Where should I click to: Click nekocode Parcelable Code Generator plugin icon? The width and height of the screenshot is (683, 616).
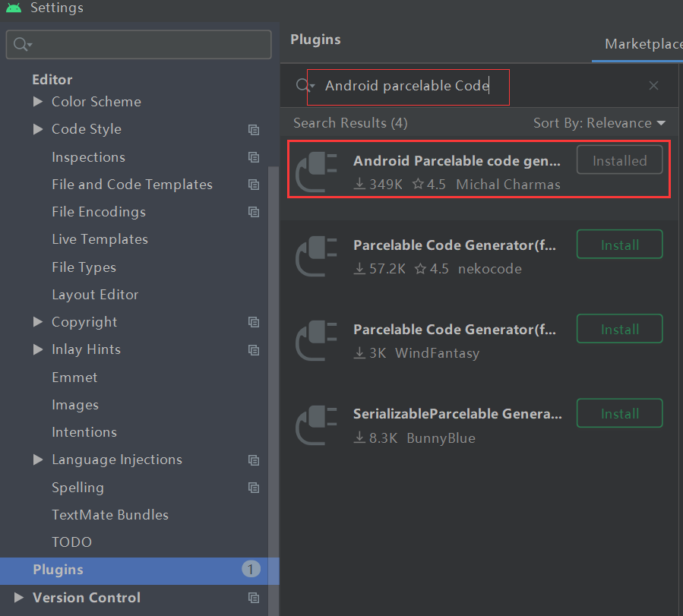pyautogui.click(x=317, y=257)
